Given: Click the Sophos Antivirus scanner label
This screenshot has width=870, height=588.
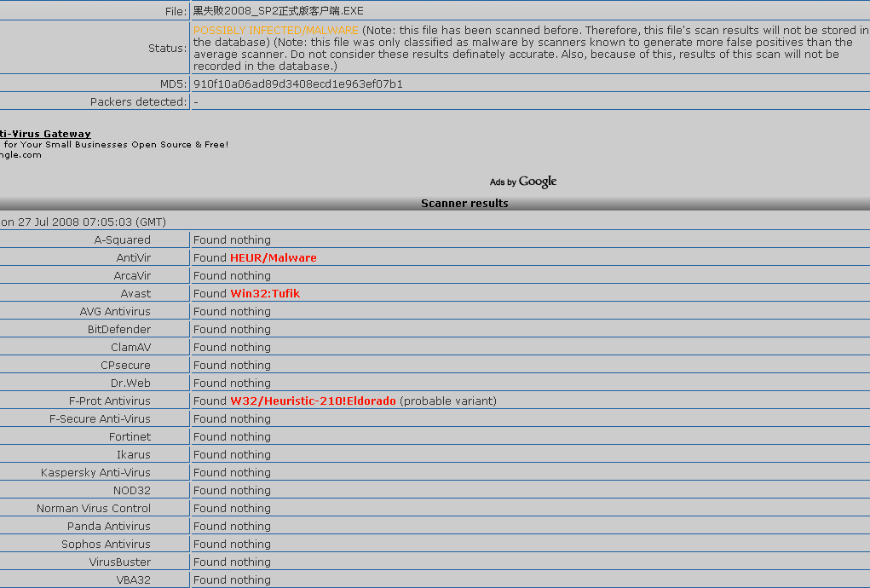Looking at the screenshot, I should pyautogui.click(x=106, y=545).
